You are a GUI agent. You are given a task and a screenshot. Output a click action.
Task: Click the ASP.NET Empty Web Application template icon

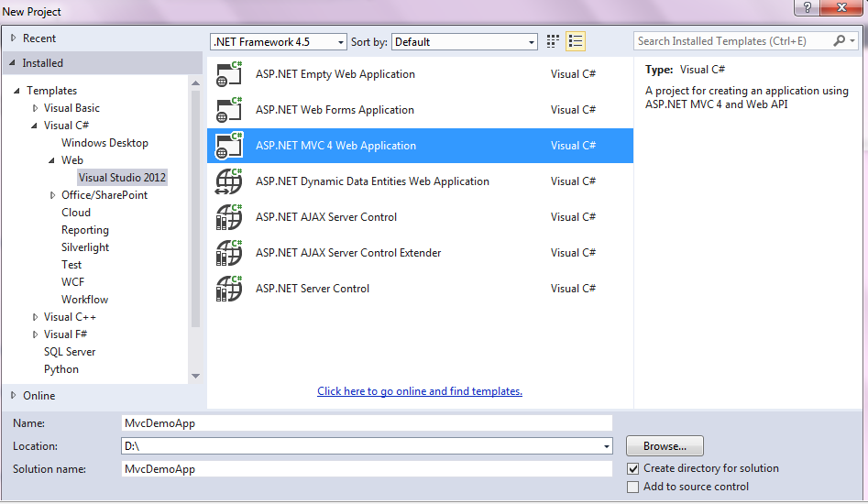(x=229, y=74)
